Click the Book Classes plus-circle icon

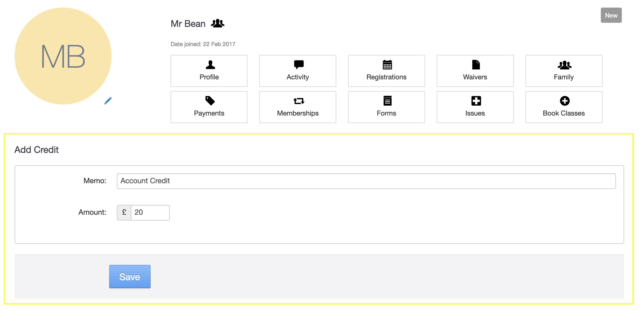pos(565,101)
